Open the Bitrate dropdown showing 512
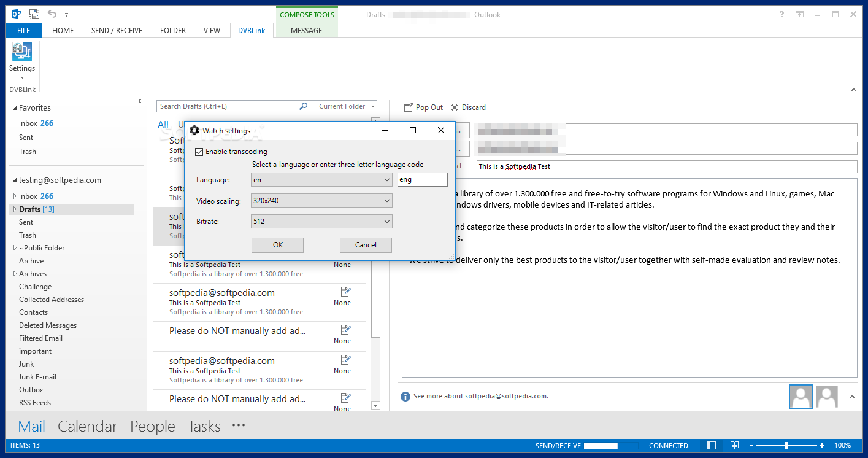The width and height of the screenshot is (868, 458). click(321, 222)
